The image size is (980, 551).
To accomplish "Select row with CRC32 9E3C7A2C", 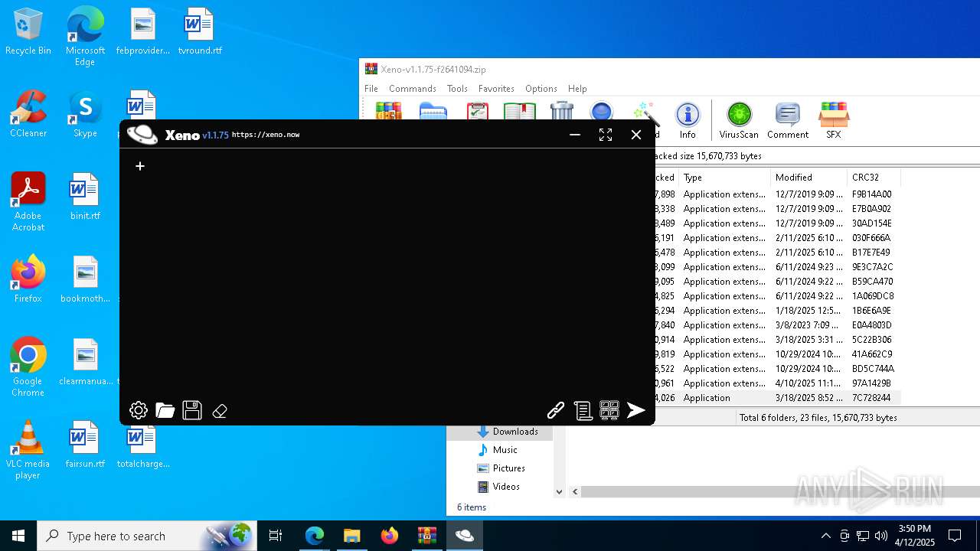I will [778, 267].
